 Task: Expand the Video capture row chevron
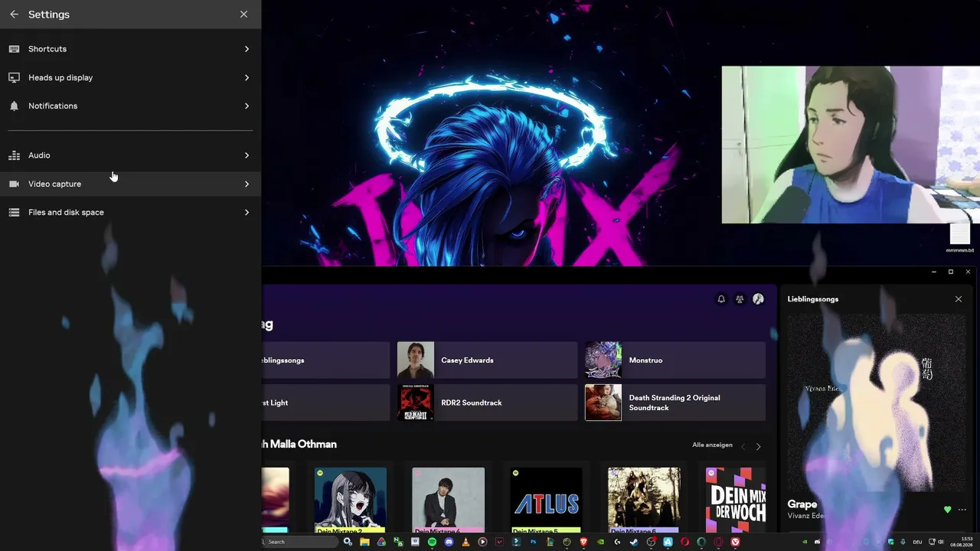[247, 184]
